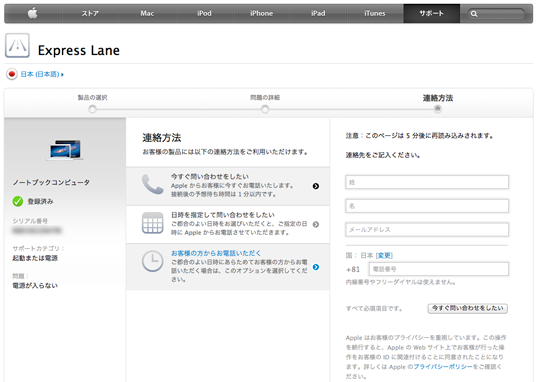This screenshot has height=382, width=540.
Task: Focus the 電話番号 phone field
Action: [439, 269]
